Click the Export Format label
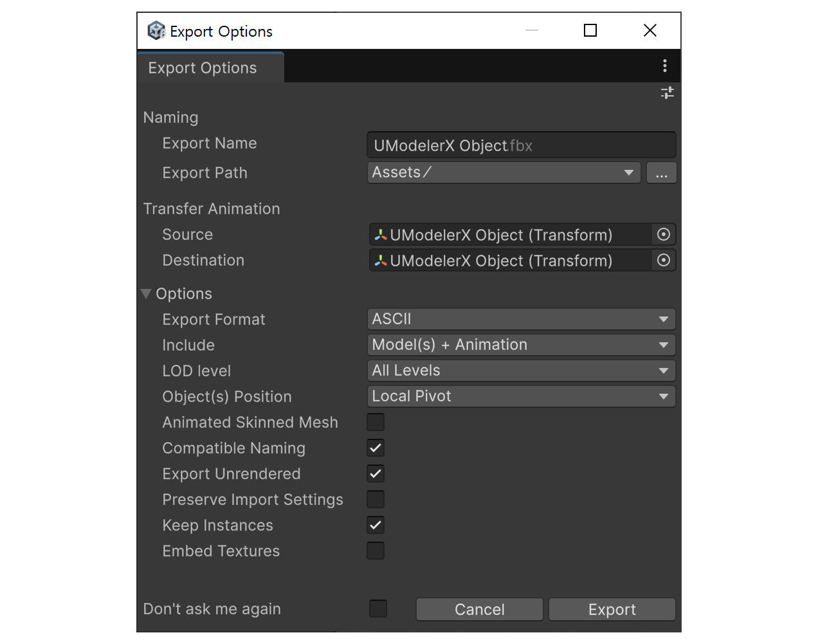The height and width of the screenshot is (644, 818). point(214,320)
